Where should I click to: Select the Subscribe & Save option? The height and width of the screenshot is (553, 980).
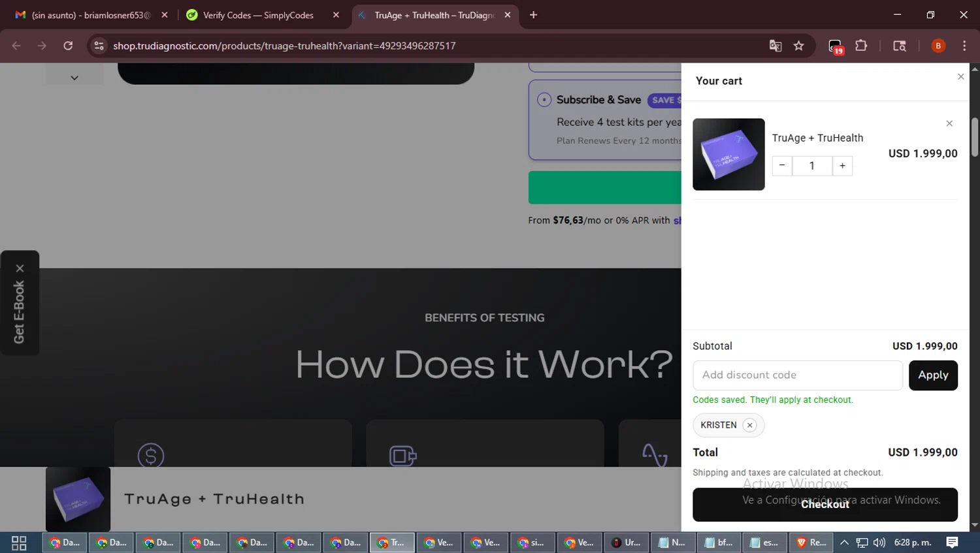pyautogui.click(x=544, y=100)
